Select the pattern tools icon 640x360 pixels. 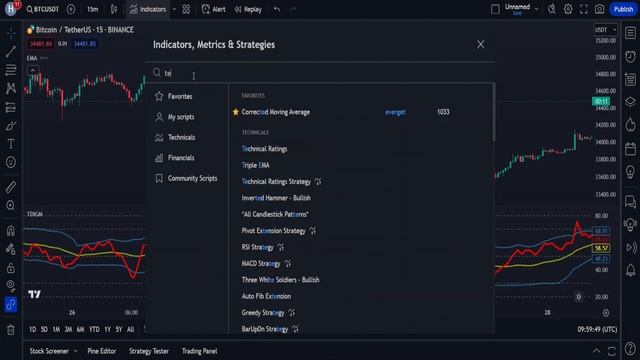click(x=11, y=88)
